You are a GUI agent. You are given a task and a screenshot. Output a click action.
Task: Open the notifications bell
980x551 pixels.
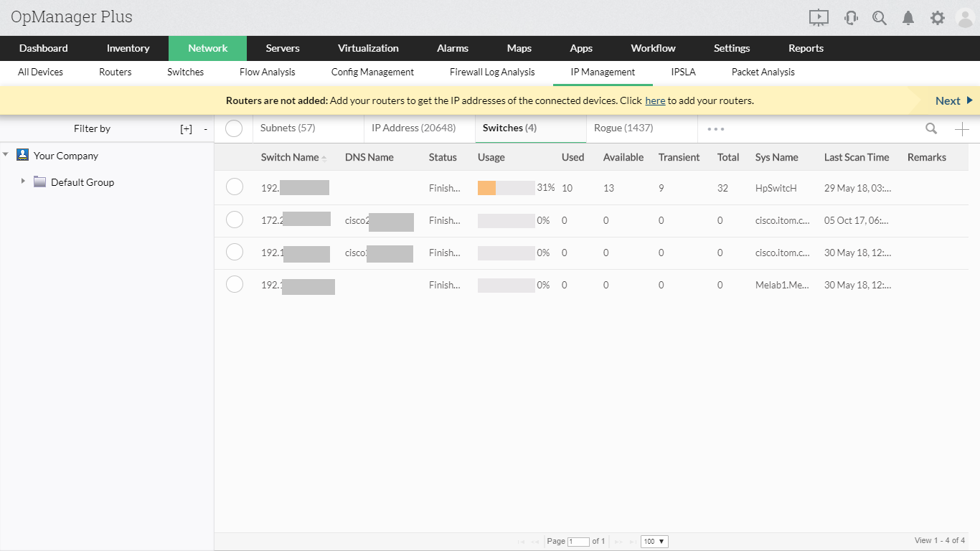[x=908, y=18]
